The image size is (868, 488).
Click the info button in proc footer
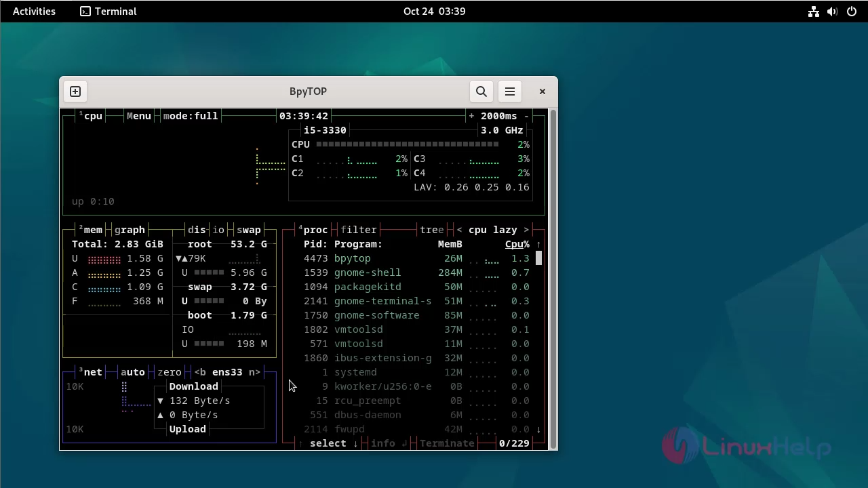coord(389,443)
